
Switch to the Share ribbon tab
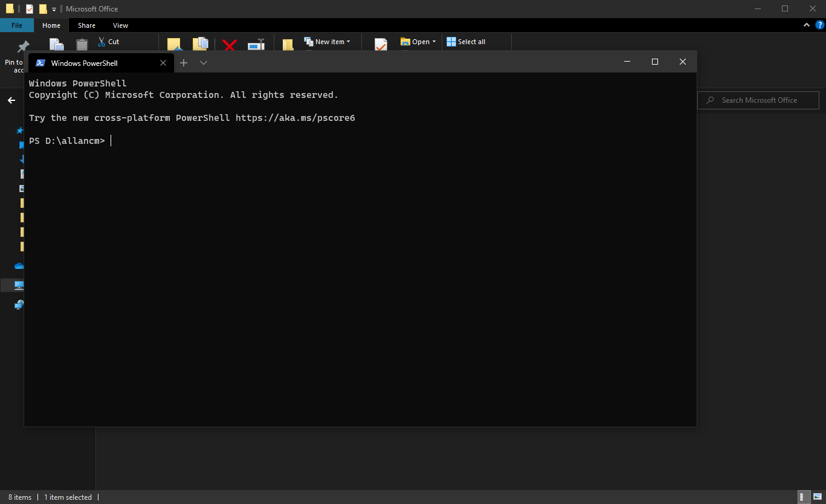point(86,25)
